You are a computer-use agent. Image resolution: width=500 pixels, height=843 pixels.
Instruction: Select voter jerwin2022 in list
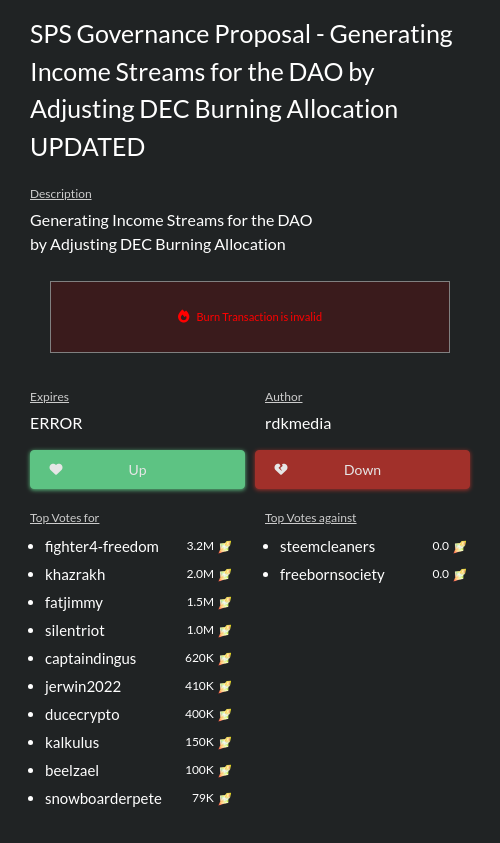click(x=83, y=687)
